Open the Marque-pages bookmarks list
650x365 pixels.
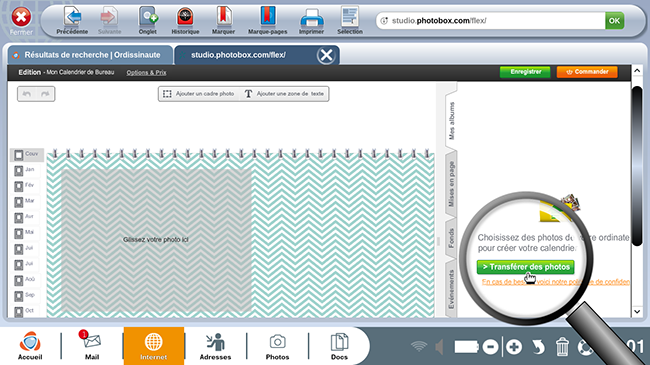(268, 17)
